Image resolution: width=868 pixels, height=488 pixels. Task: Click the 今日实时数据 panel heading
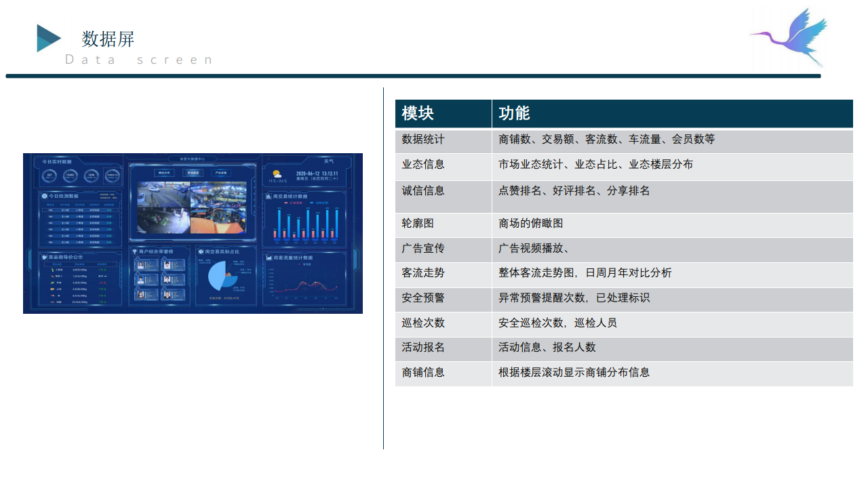pyautogui.click(x=57, y=162)
